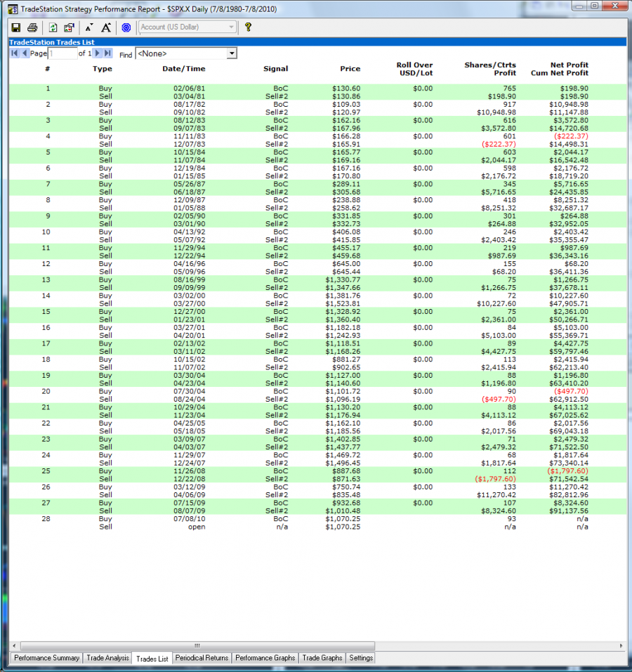The width and height of the screenshot is (632, 672).
Task: Click trade number 28
Action: (46, 519)
